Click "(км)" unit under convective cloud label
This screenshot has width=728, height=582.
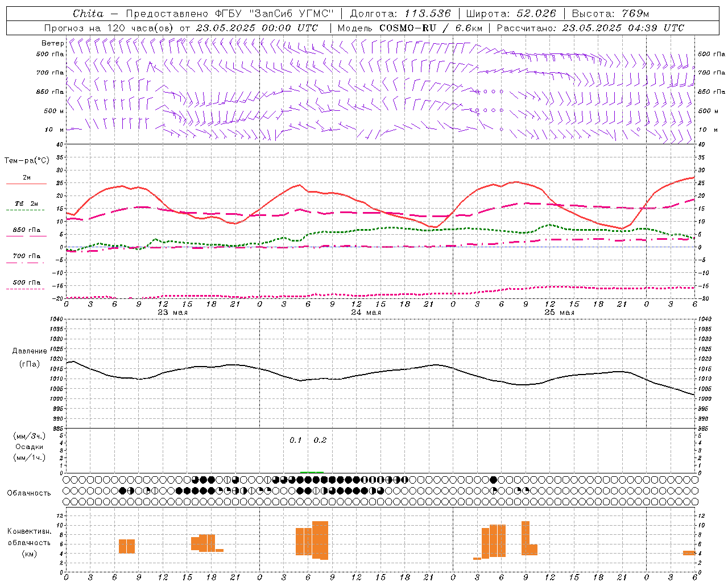tap(30, 554)
